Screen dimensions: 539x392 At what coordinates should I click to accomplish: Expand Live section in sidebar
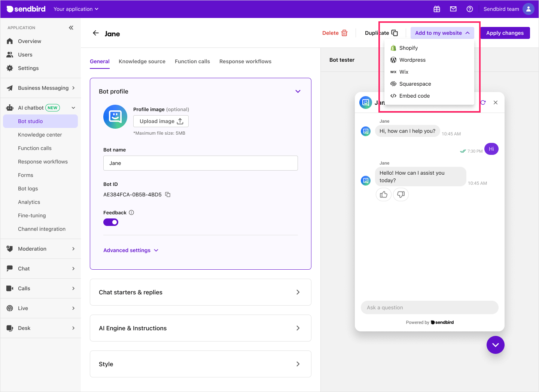40,308
